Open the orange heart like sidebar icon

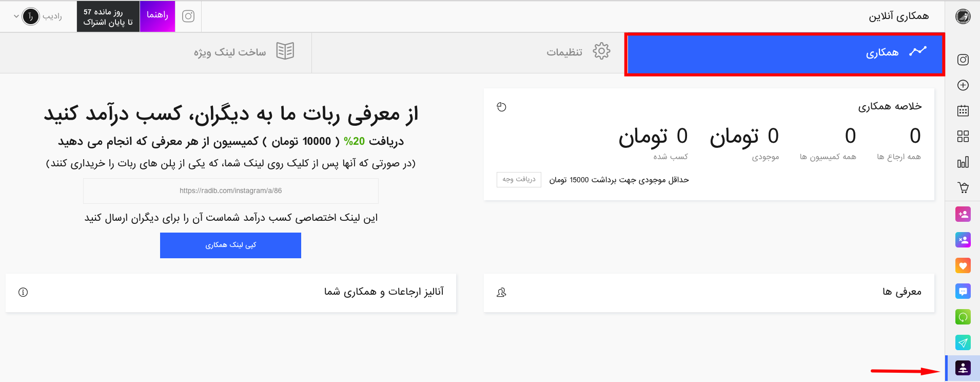click(963, 265)
